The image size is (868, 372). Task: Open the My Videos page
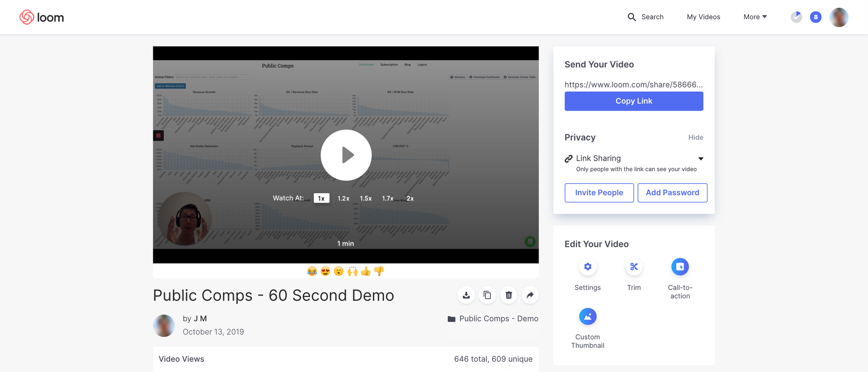pyautogui.click(x=703, y=17)
